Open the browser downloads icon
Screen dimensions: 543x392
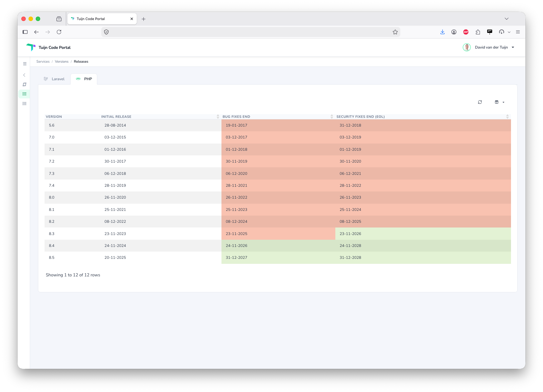coord(442,32)
